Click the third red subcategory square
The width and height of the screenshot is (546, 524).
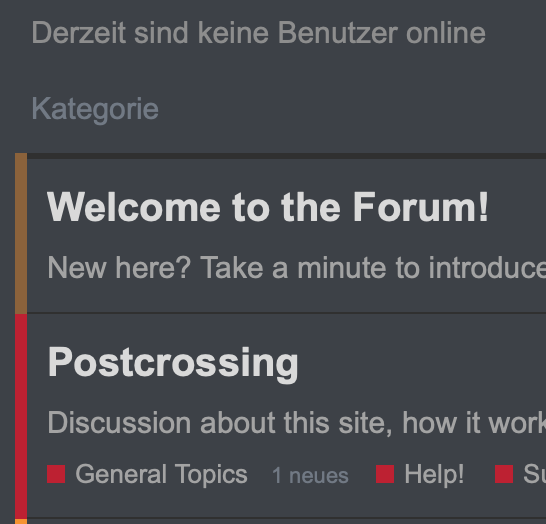pos(504,474)
